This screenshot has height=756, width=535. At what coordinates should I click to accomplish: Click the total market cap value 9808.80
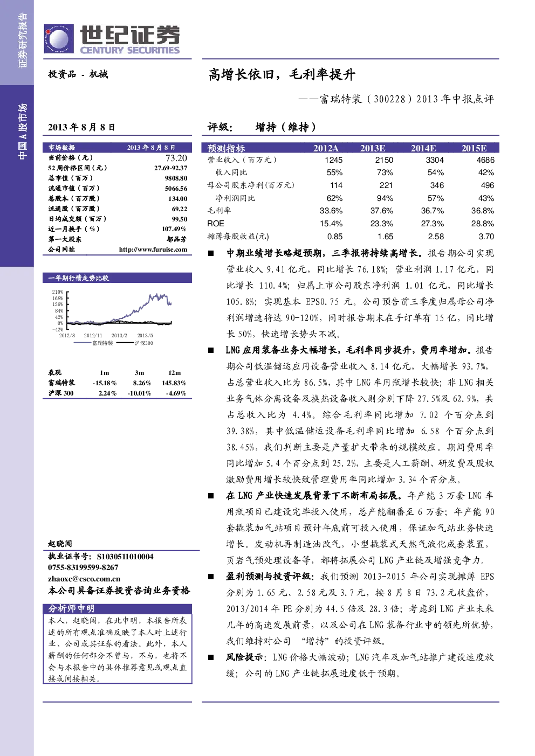tap(176, 178)
